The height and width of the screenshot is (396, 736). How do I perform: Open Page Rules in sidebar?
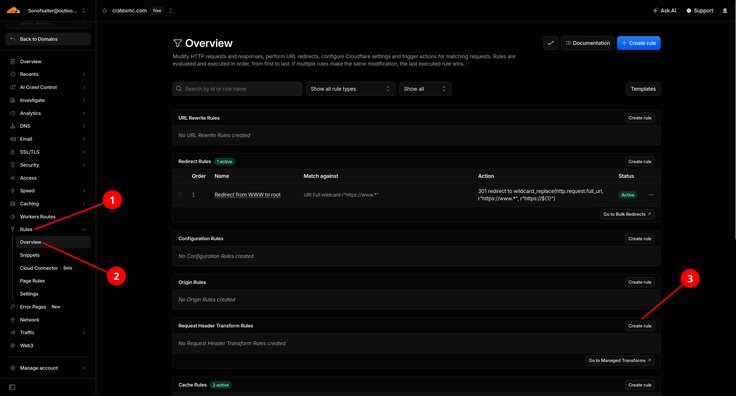[x=32, y=281]
